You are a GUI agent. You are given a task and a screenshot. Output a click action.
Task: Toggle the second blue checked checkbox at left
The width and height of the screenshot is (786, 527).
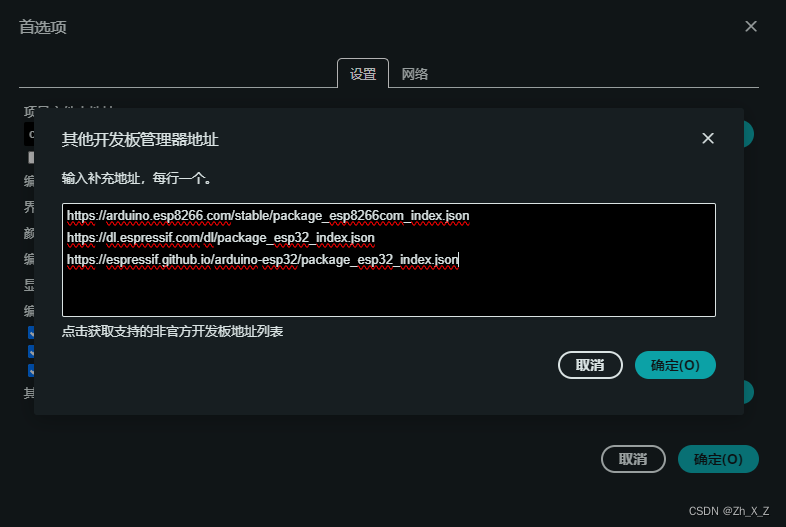pyautogui.click(x=31, y=352)
